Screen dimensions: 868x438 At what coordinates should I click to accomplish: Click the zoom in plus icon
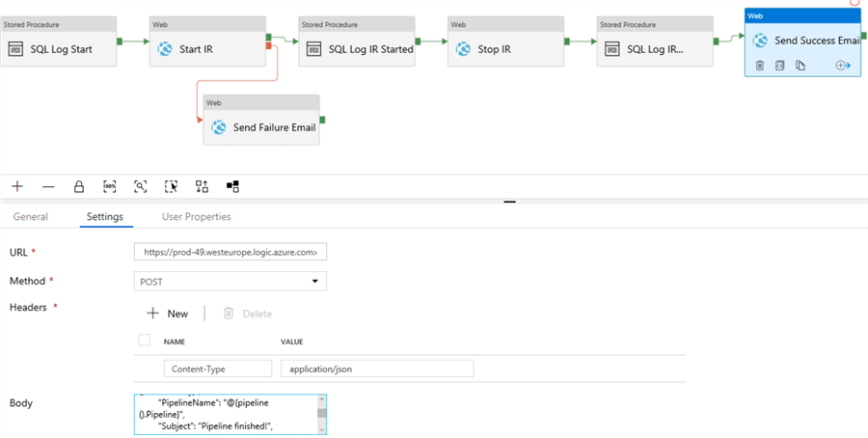pyautogui.click(x=17, y=186)
